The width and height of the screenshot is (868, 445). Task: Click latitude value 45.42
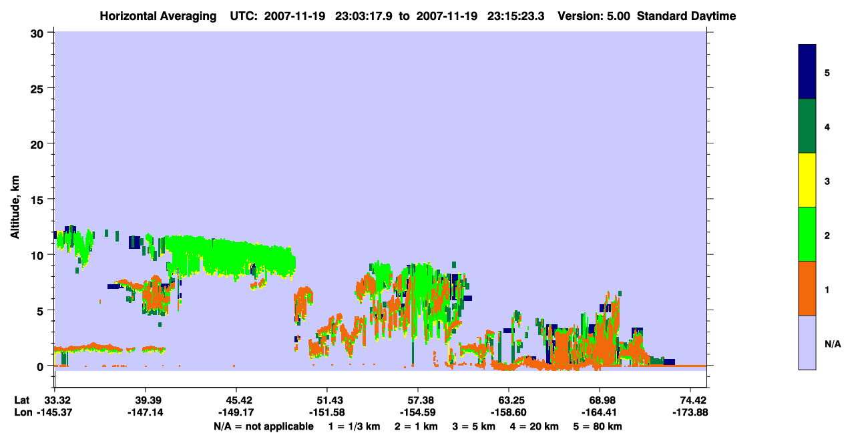[x=236, y=400]
